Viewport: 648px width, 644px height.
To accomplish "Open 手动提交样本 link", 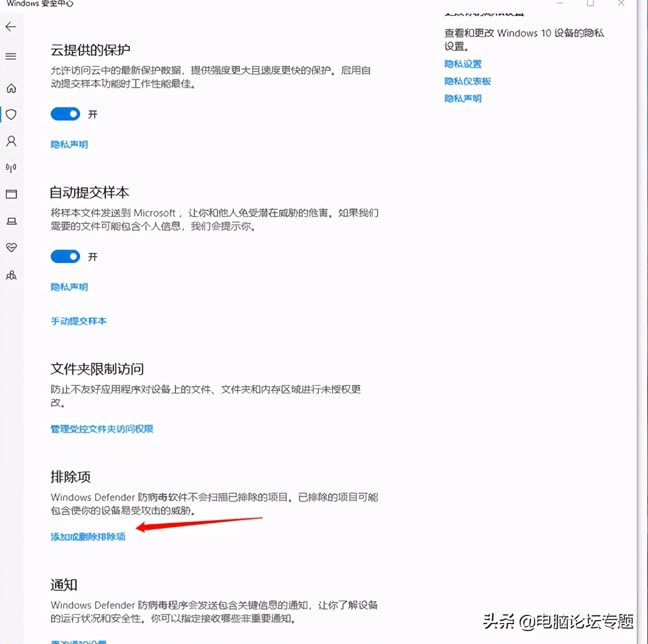I will pyautogui.click(x=79, y=321).
